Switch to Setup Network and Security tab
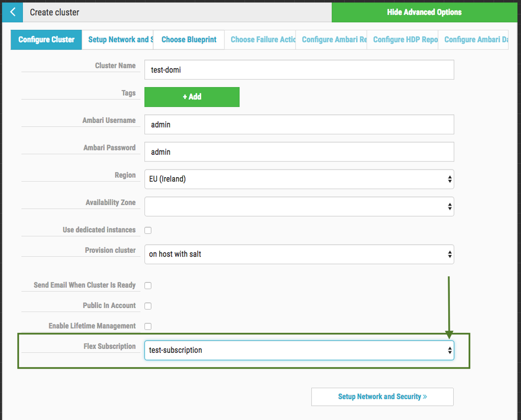Image resolution: width=521 pixels, height=420 pixels. (120, 40)
